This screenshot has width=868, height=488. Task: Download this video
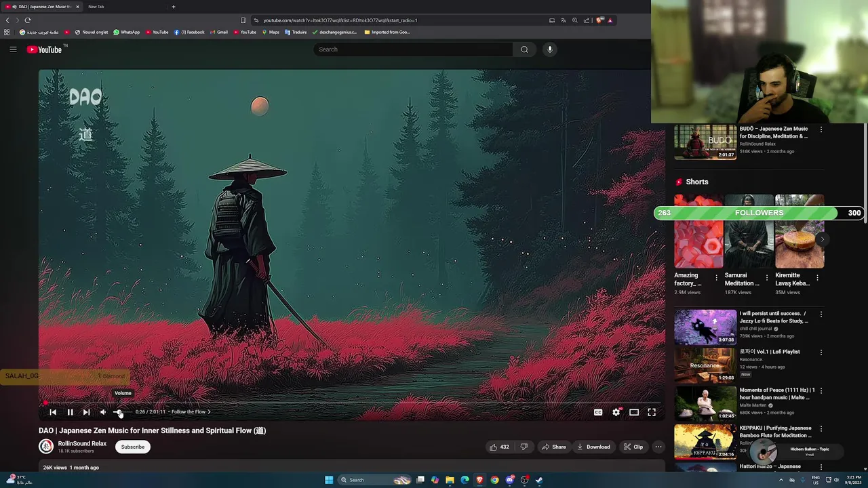coord(593,447)
